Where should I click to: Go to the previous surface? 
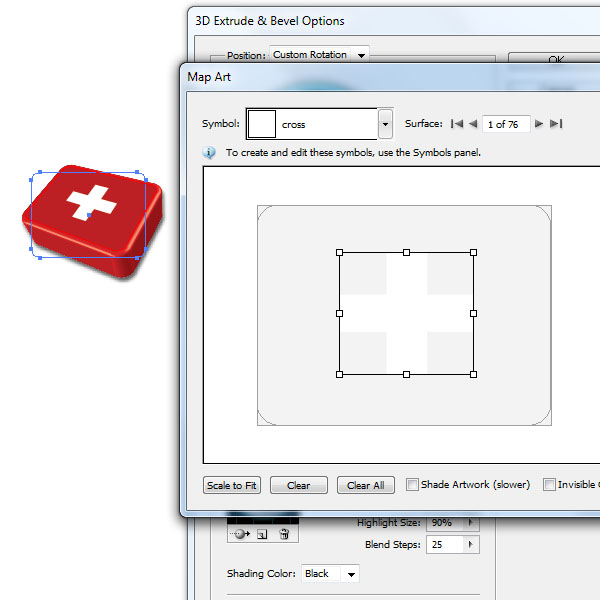[x=473, y=124]
